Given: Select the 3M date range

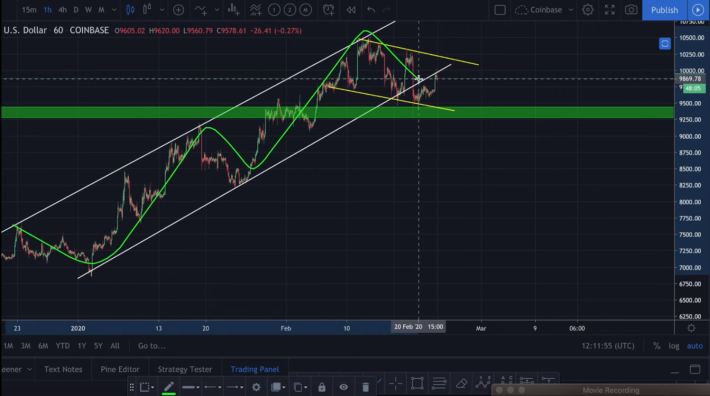Looking at the screenshot, I should tap(26, 346).
